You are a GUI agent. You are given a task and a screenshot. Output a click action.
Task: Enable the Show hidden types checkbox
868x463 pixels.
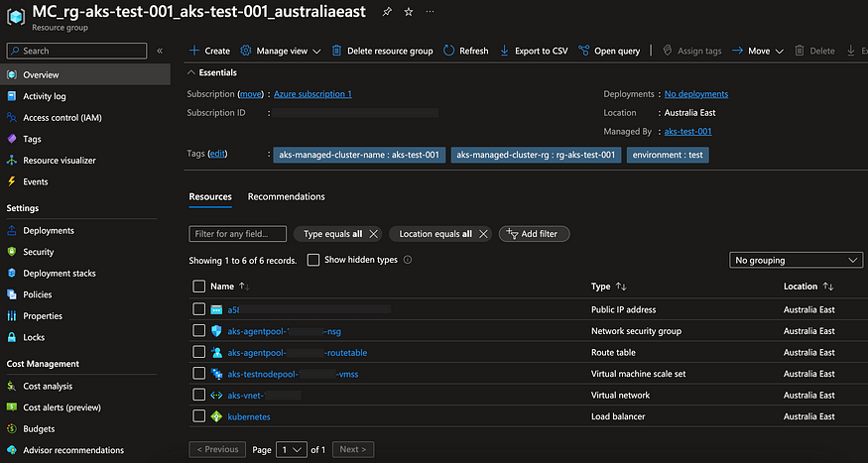(313, 260)
